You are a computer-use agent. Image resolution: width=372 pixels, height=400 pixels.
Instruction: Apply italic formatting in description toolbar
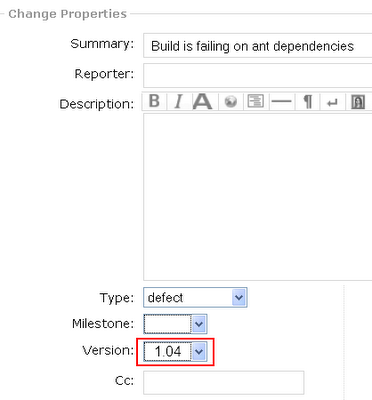coord(179,101)
